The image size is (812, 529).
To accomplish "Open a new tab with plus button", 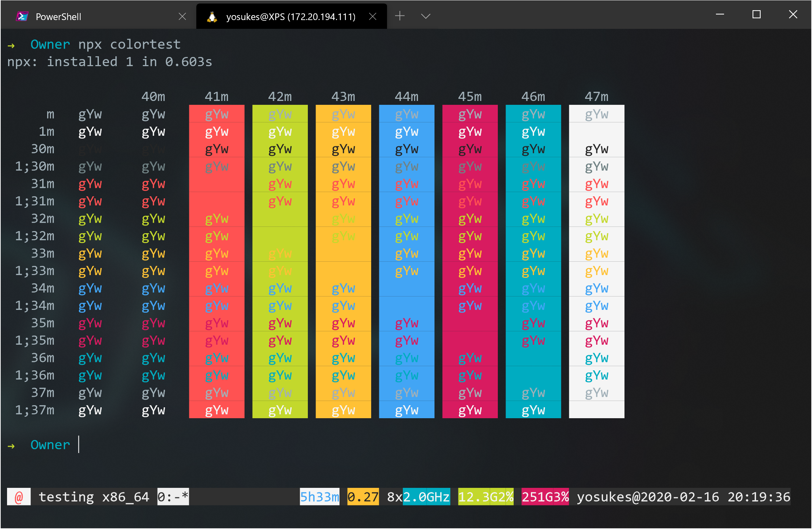I will [400, 16].
